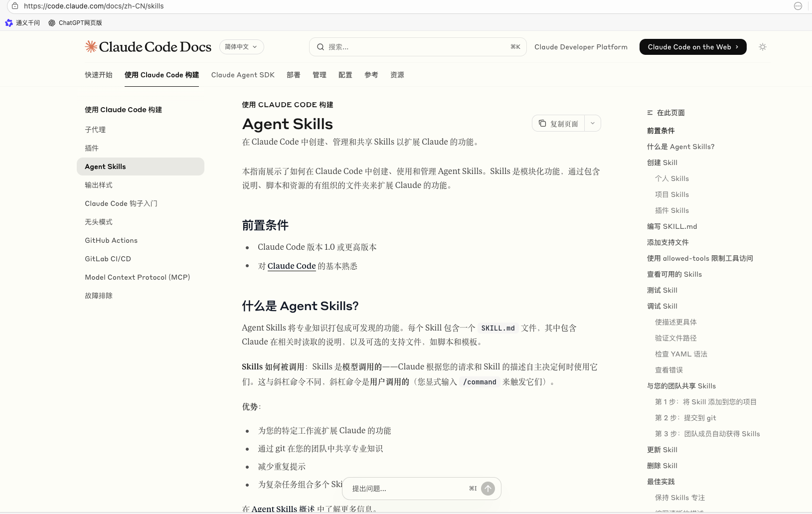The height and width of the screenshot is (514, 812).
Task: Open the 子代理 sidebar page
Action: pyautogui.click(x=95, y=130)
